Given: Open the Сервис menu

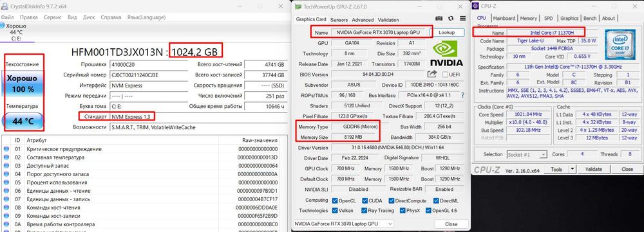Looking at the screenshot, I should [53, 17].
